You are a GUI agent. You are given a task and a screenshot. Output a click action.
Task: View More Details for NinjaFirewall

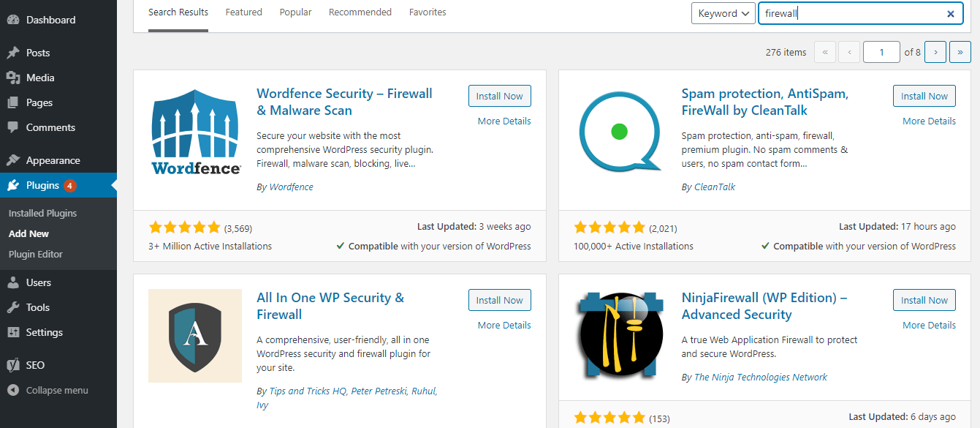tap(929, 325)
